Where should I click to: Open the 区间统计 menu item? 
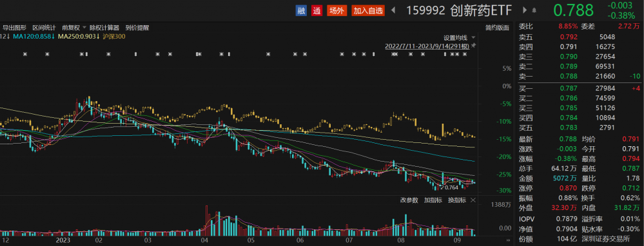coord(44,28)
